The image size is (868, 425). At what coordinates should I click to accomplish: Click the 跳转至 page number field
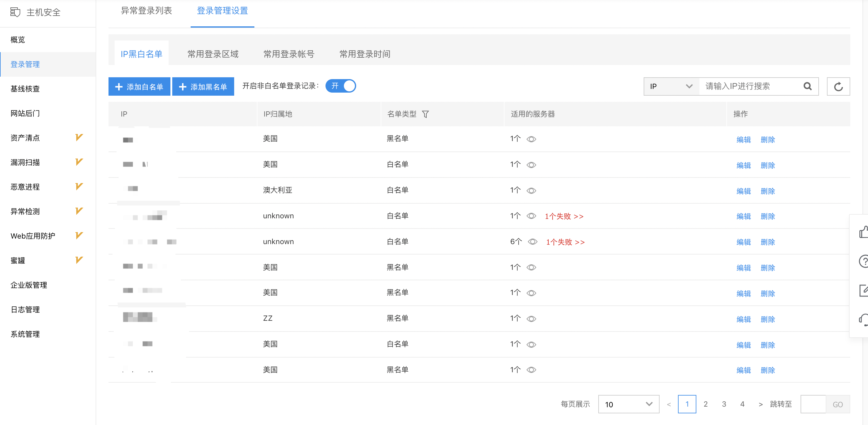click(x=813, y=404)
